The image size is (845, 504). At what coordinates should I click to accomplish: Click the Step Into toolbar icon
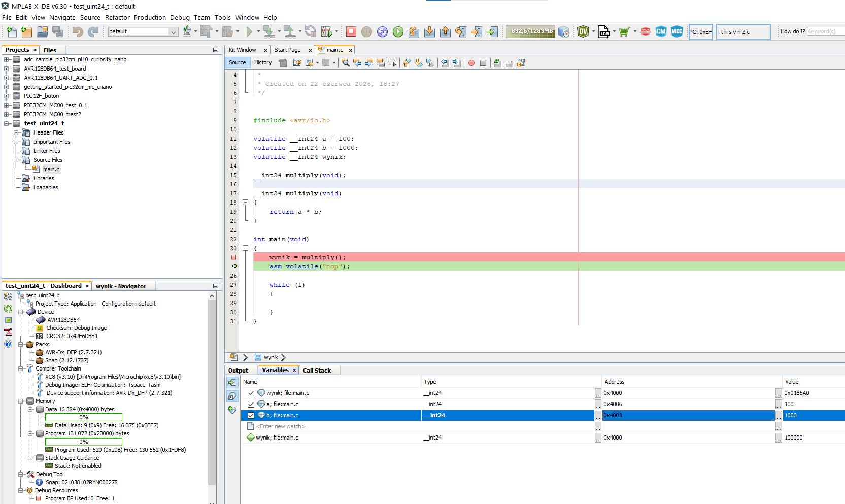[x=429, y=31]
